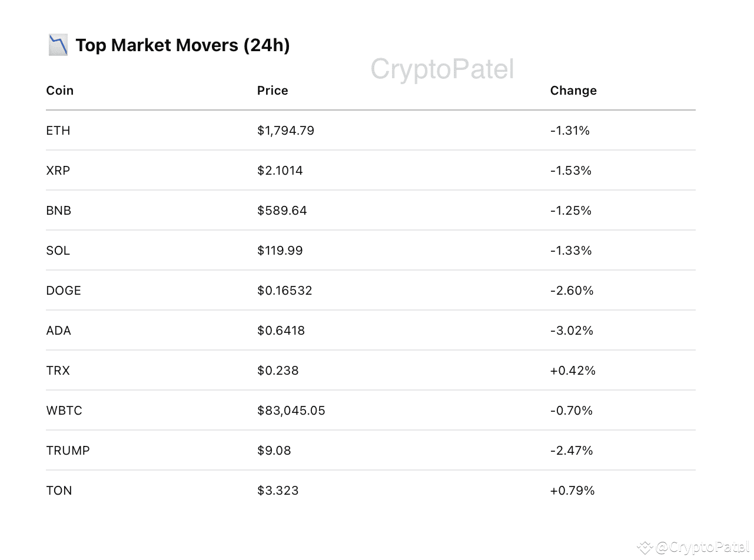Click the -3.02% ADA change value
The width and height of the screenshot is (754, 560).
coord(572,331)
